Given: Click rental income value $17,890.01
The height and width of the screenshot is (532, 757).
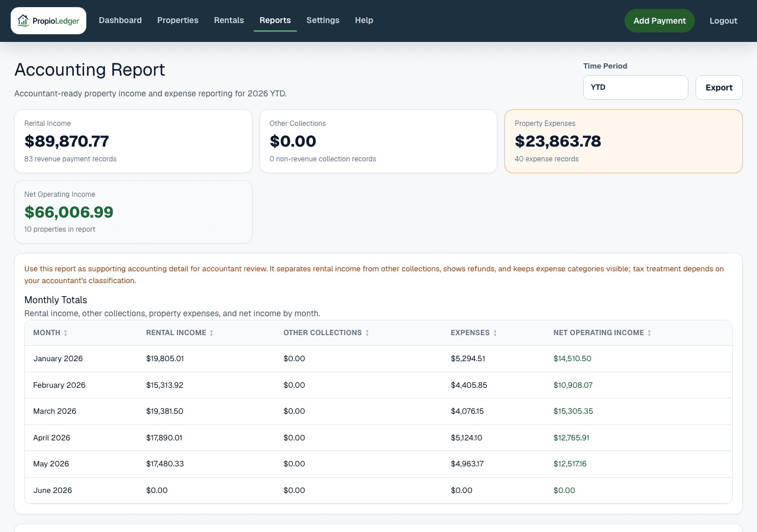Looking at the screenshot, I should tap(164, 438).
